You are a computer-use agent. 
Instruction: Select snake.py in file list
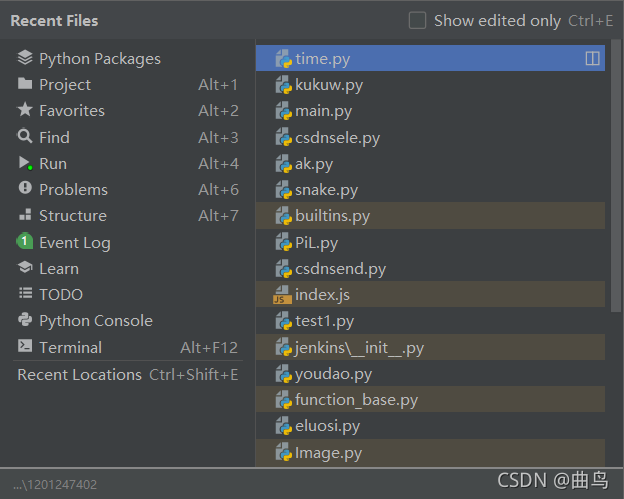(x=430, y=190)
